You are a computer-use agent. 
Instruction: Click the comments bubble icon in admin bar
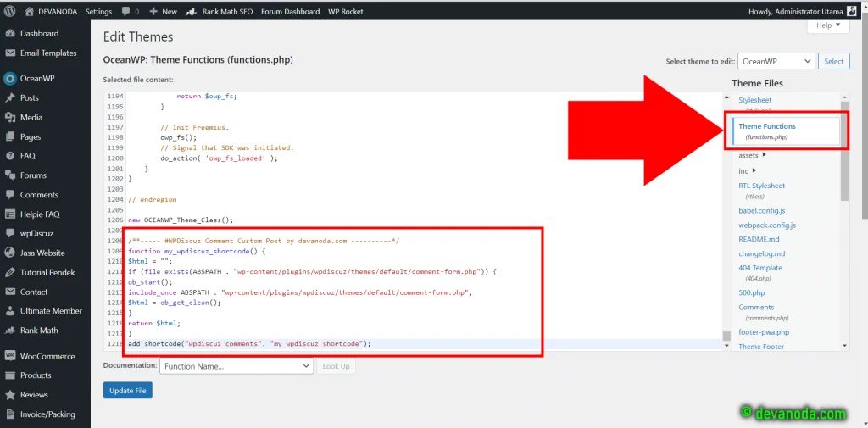(125, 11)
